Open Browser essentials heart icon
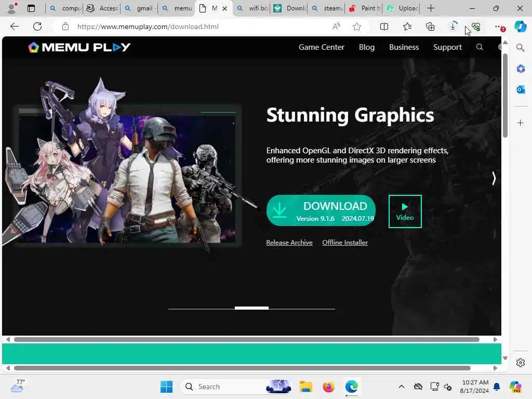This screenshot has height=399, width=532. [476, 26]
